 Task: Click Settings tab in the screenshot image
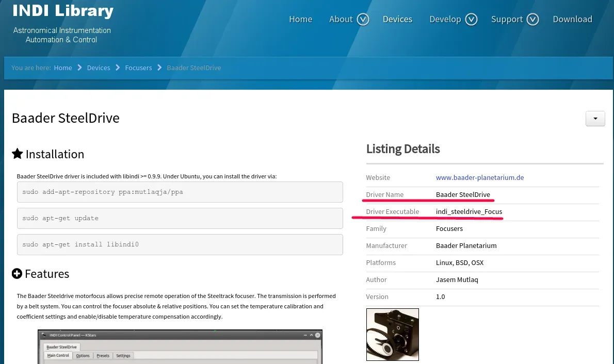point(123,355)
